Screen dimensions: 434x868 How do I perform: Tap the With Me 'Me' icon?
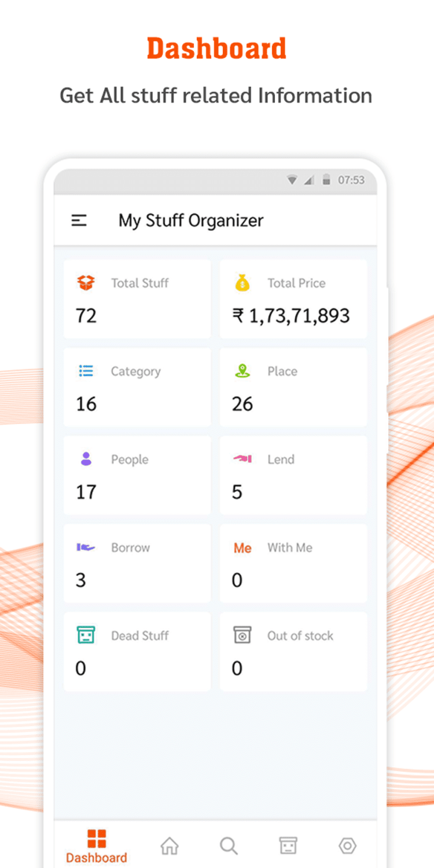click(x=242, y=548)
